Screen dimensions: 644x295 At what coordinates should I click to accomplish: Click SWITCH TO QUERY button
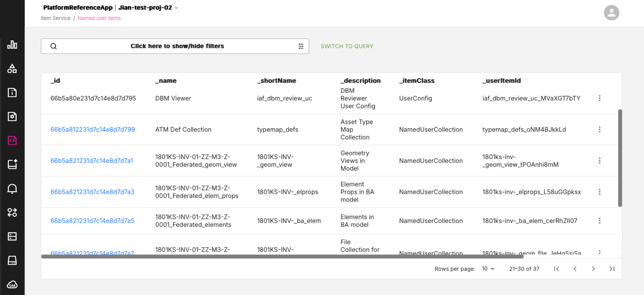click(347, 46)
